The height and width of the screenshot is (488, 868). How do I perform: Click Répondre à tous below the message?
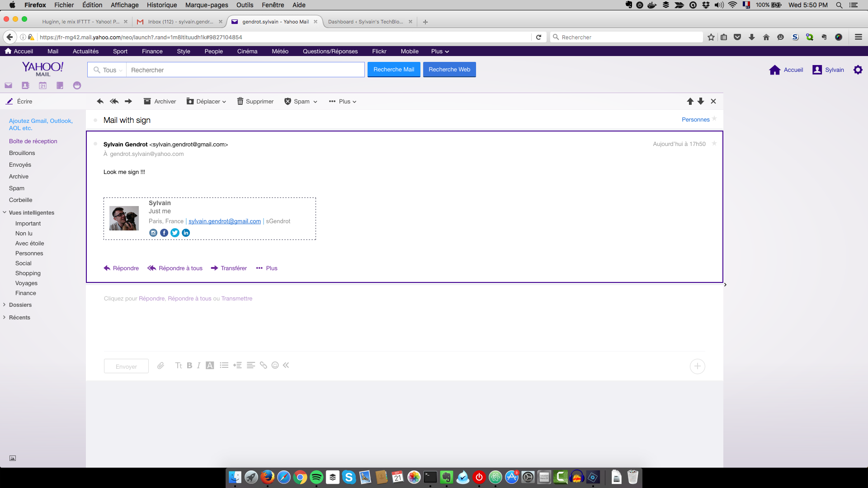(175, 268)
